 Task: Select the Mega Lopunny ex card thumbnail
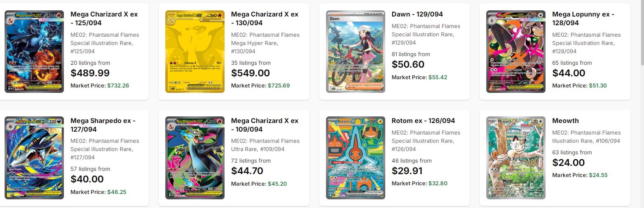[516, 52]
